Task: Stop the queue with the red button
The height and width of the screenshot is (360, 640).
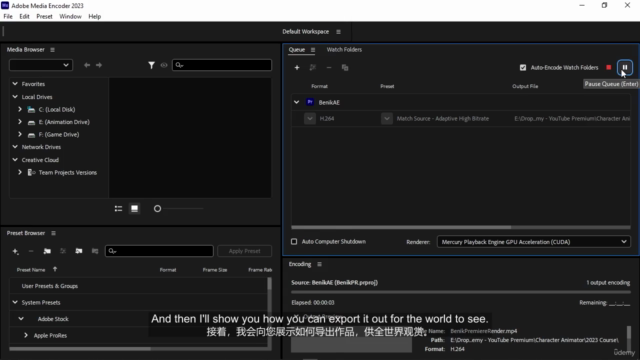Action: pos(609,67)
